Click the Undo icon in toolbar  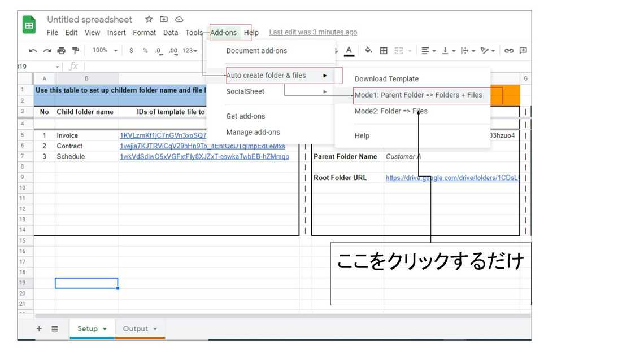(x=33, y=51)
